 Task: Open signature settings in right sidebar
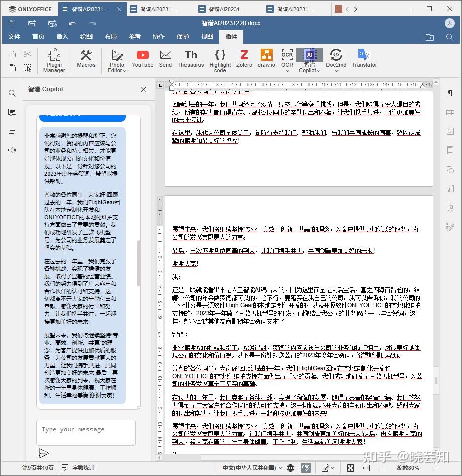point(450,226)
